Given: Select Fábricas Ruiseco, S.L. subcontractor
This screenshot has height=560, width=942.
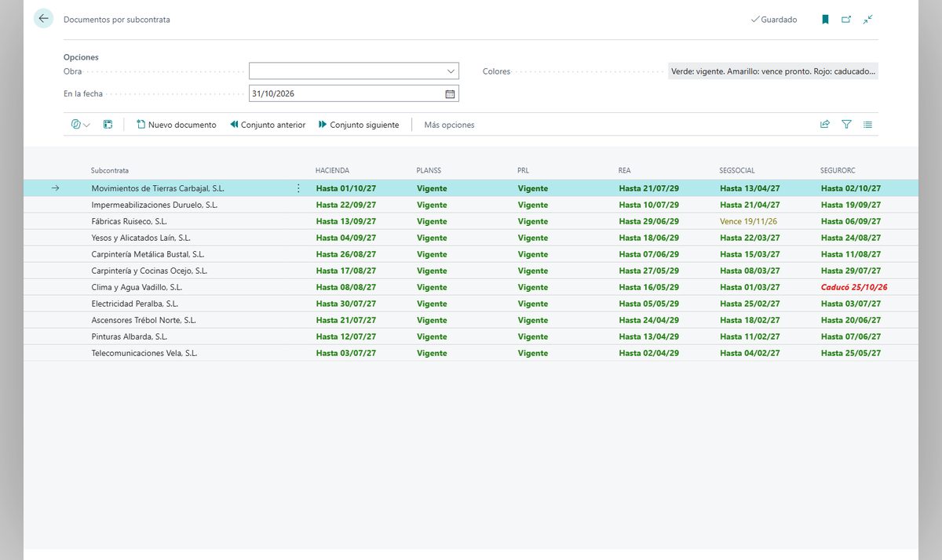Looking at the screenshot, I should click(129, 221).
